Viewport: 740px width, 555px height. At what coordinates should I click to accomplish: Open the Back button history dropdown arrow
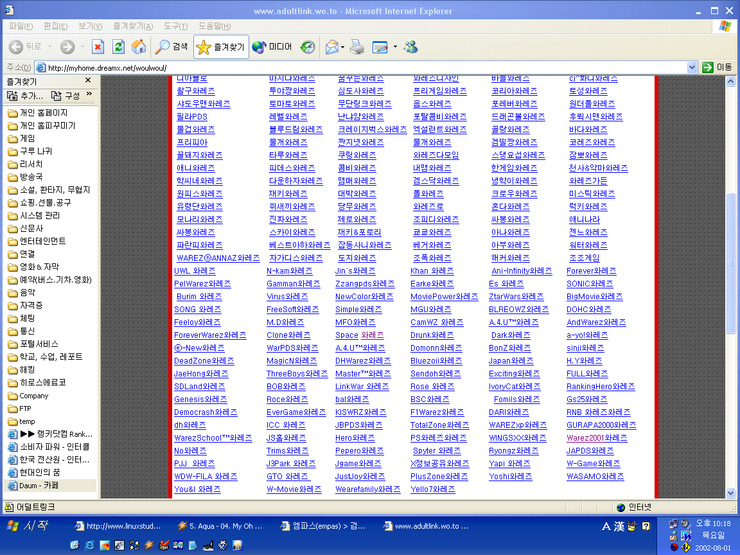point(50,47)
